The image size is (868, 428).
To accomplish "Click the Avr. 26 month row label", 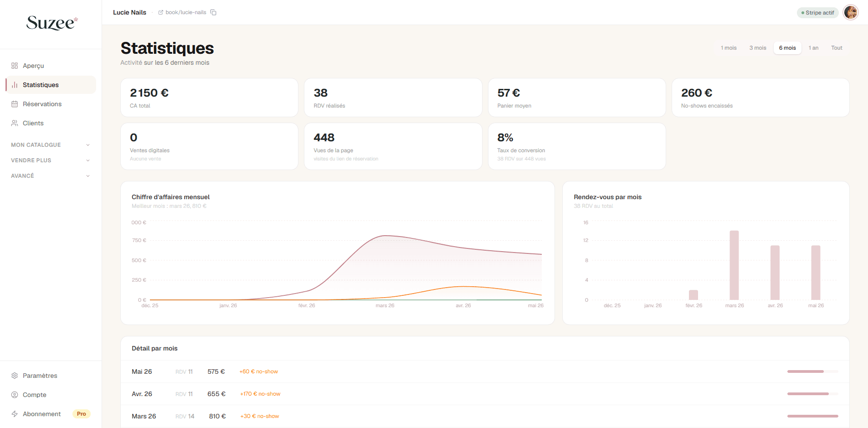I will point(142,394).
